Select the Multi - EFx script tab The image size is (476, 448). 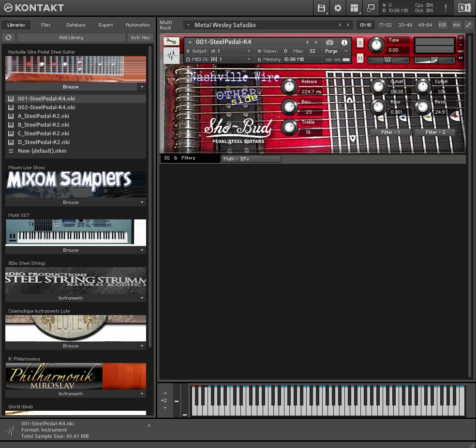coord(252,159)
